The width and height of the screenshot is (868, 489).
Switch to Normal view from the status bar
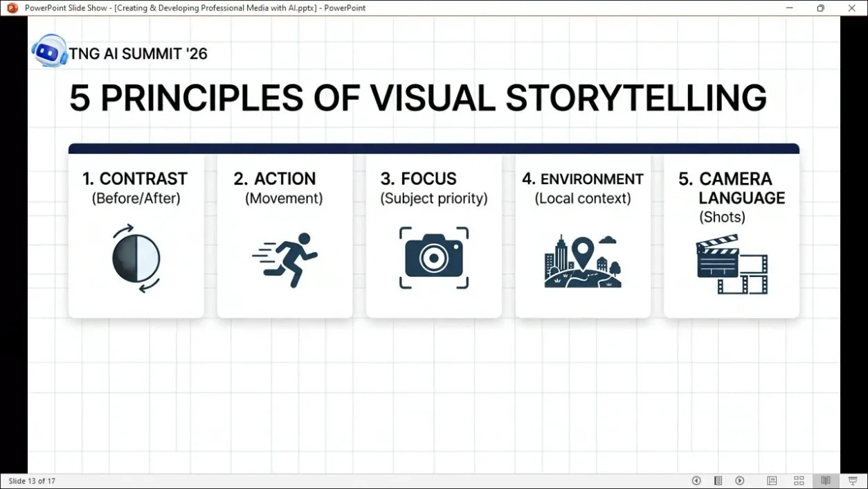click(772, 481)
